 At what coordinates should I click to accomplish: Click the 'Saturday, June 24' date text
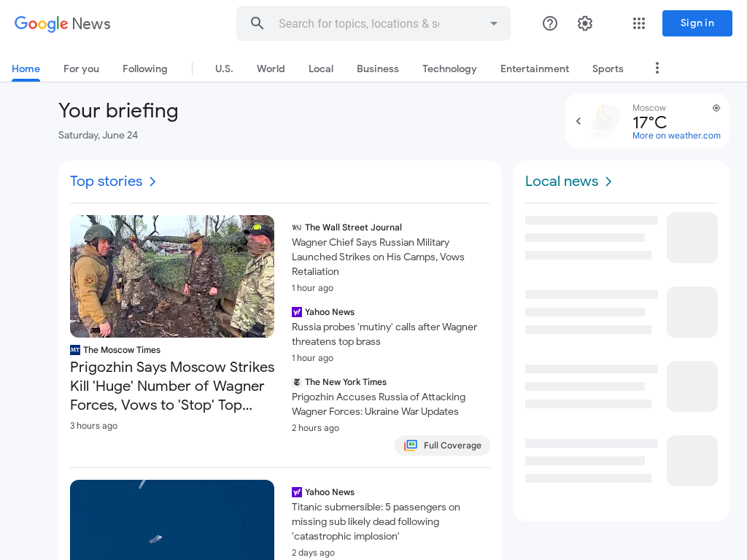(x=98, y=135)
